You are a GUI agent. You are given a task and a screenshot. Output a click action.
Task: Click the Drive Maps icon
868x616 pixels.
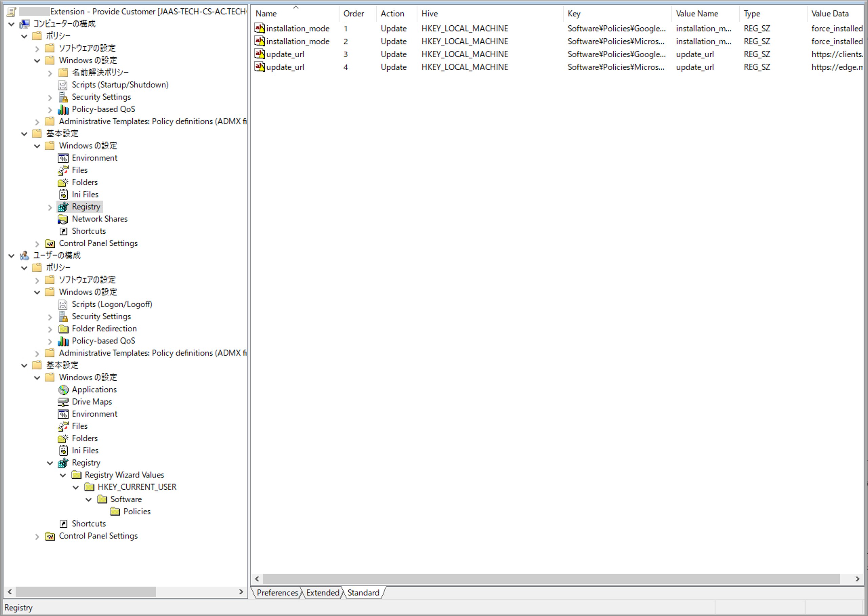click(63, 402)
